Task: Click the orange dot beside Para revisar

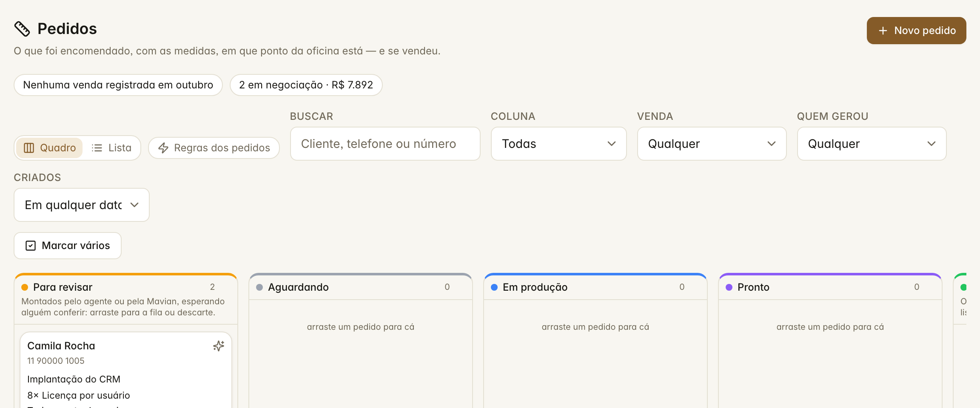Action: point(25,287)
